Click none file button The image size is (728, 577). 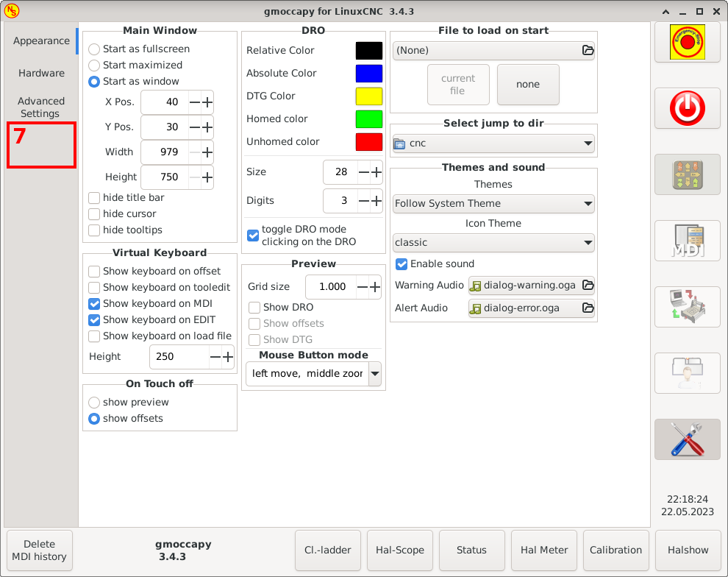point(528,85)
